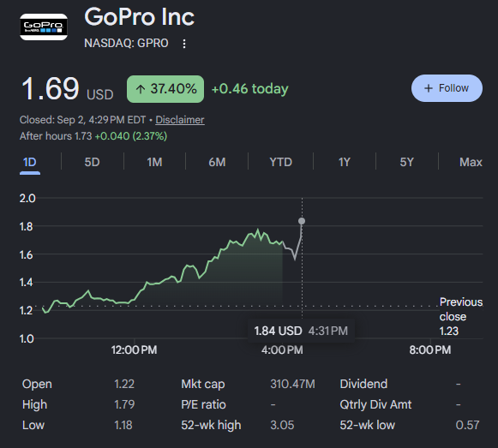Click the After hours 1.73 line
498x448 pixels.
[93, 136]
